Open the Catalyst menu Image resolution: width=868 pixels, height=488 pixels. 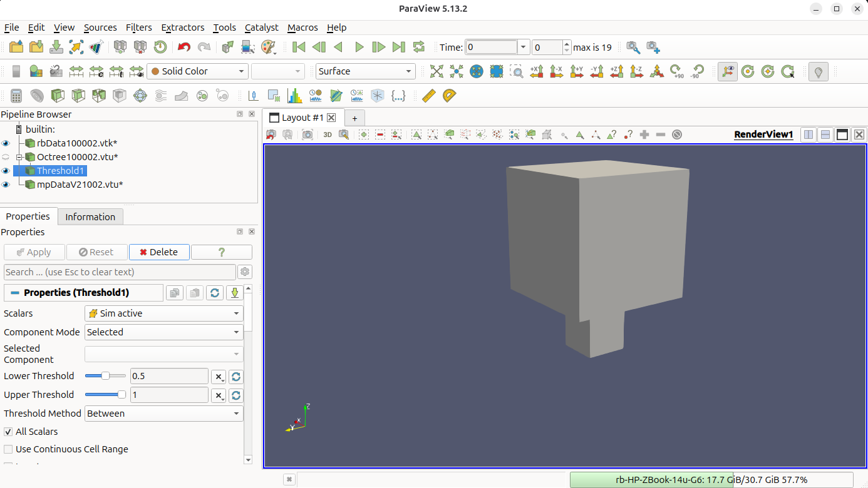[262, 28]
